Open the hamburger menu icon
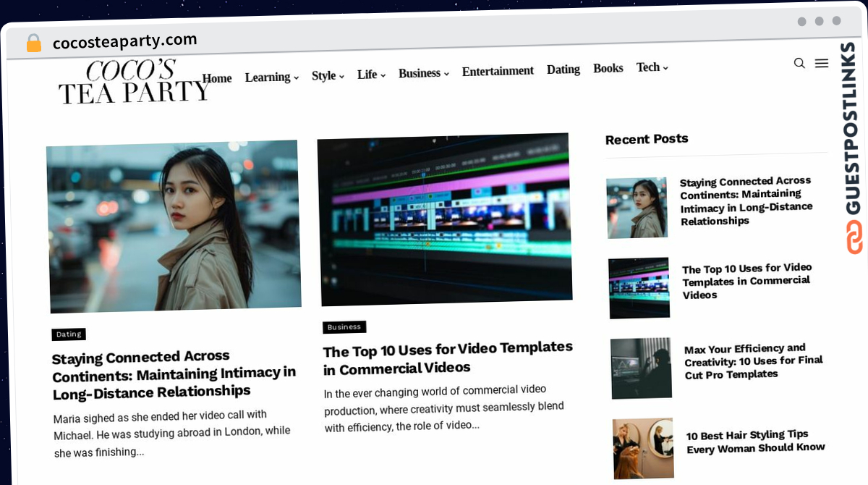 (822, 63)
